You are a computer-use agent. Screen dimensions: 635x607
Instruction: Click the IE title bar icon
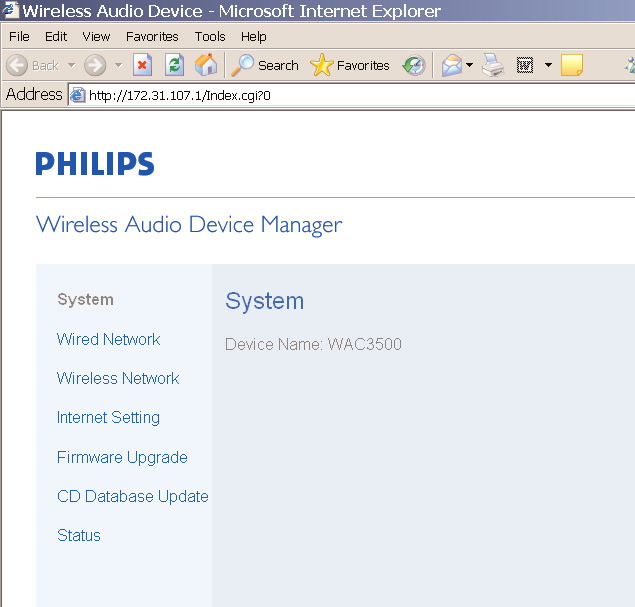(x=11, y=10)
